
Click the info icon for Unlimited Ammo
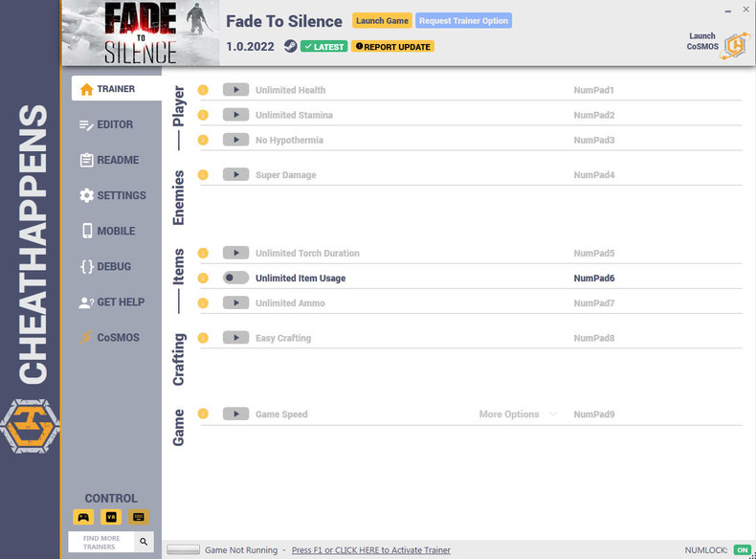203,303
